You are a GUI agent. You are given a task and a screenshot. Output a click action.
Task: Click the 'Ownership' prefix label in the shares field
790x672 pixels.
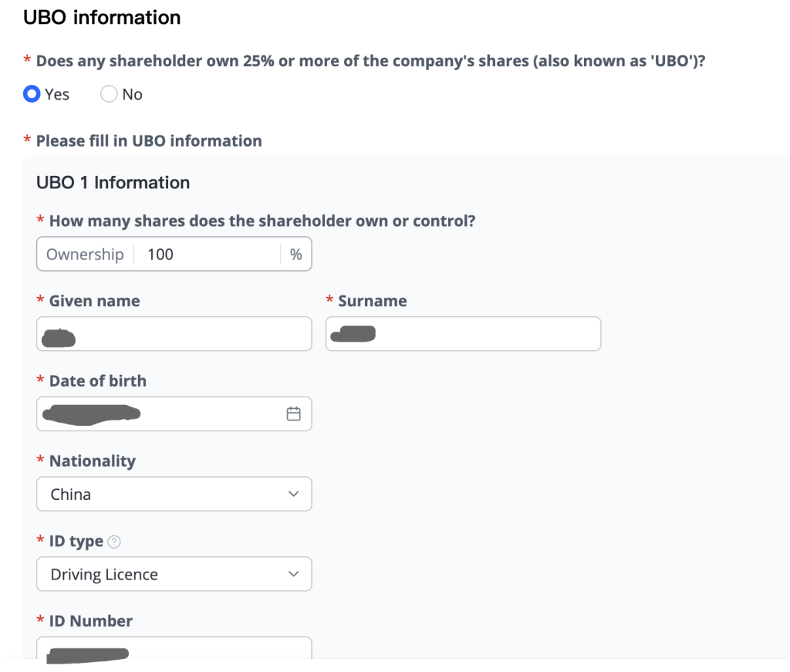[85, 255]
